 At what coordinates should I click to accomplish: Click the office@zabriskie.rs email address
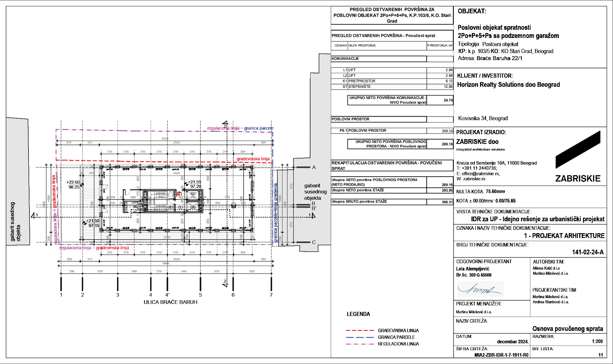click(x=481, y=173)
